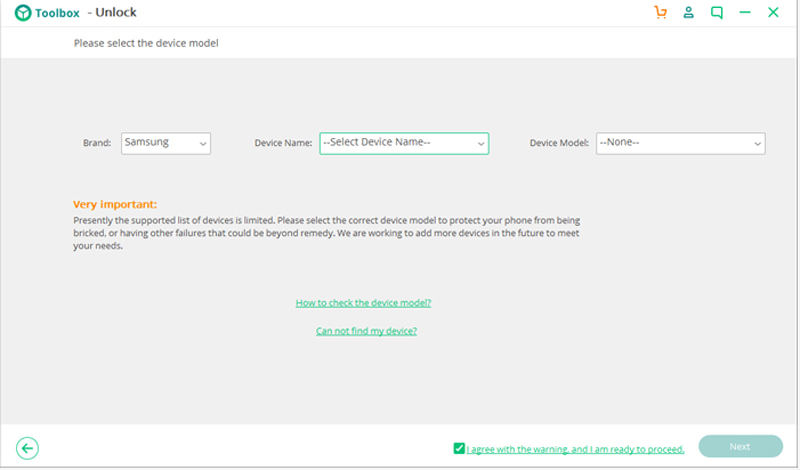Click the 'Device Name:' label
The width and height of the screenshot is (800, 470).
(x=283, y=143)
